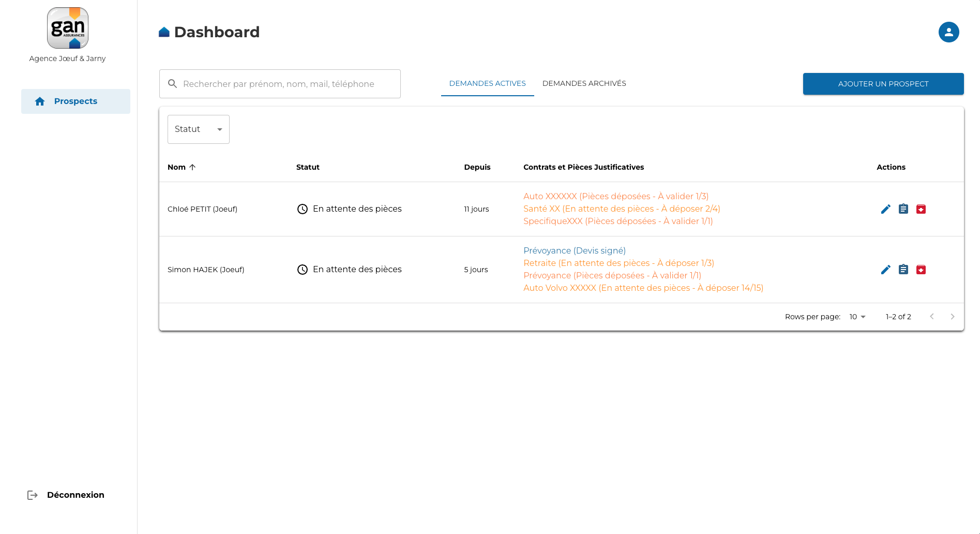Open the clipboard details for Chloé PETIT
The image size is (980, 534).
click(903, 209)
